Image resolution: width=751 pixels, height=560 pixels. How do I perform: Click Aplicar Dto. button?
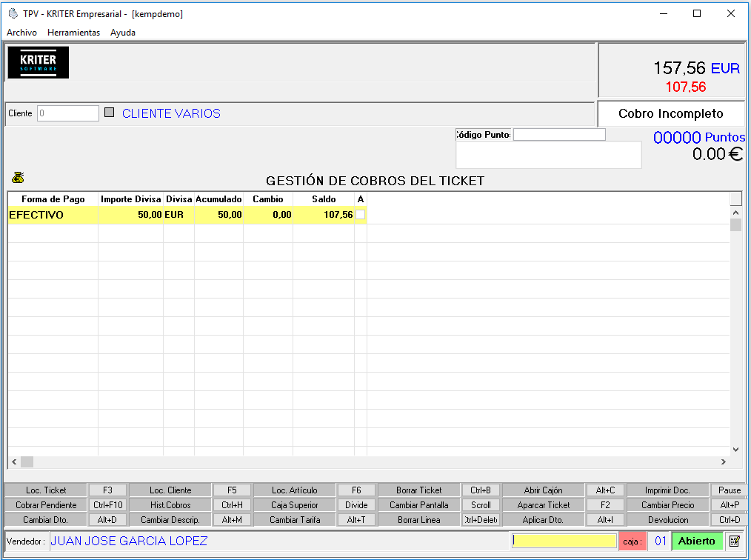(543, 520)
